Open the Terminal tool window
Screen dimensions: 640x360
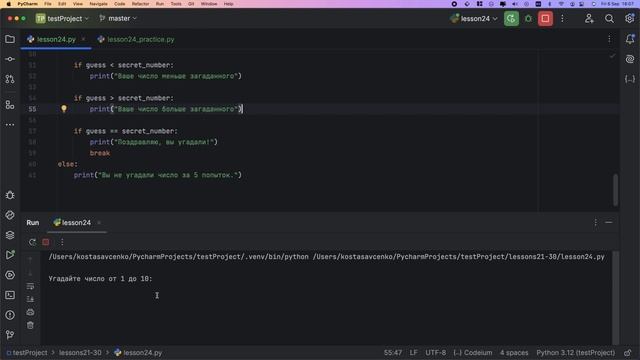tap(10, 295)
